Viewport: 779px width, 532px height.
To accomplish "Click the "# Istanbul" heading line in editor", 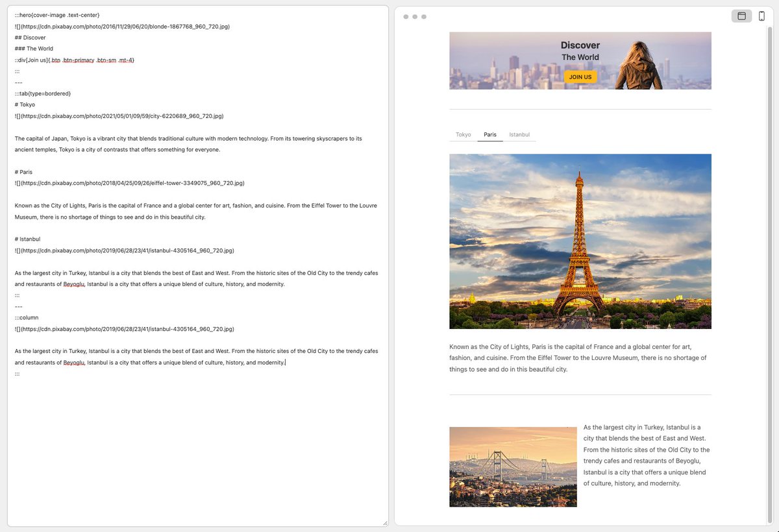I will [x=27, y=239].
